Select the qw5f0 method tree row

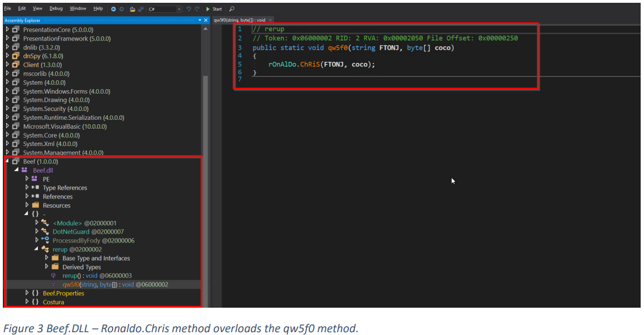click(x=104, y=284)
